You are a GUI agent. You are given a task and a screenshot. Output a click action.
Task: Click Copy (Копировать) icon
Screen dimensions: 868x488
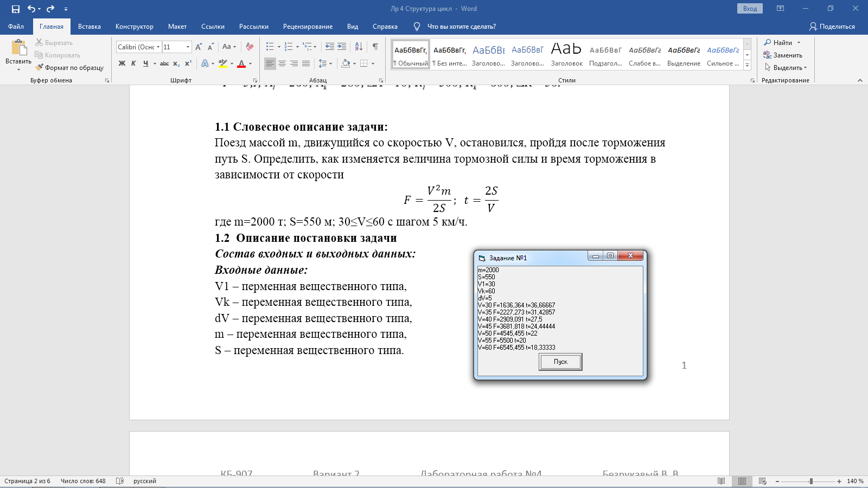(39, 55)
